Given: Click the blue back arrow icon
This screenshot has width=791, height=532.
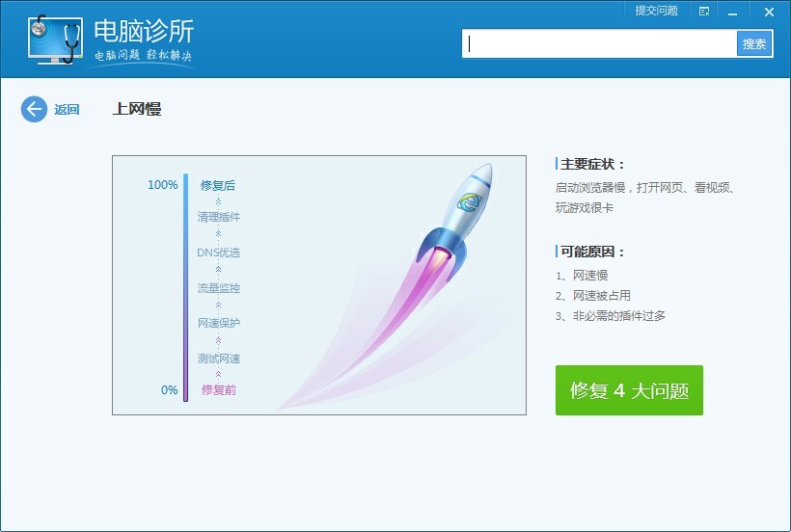Looking at the screenshot, I should [x=34, y=109].
